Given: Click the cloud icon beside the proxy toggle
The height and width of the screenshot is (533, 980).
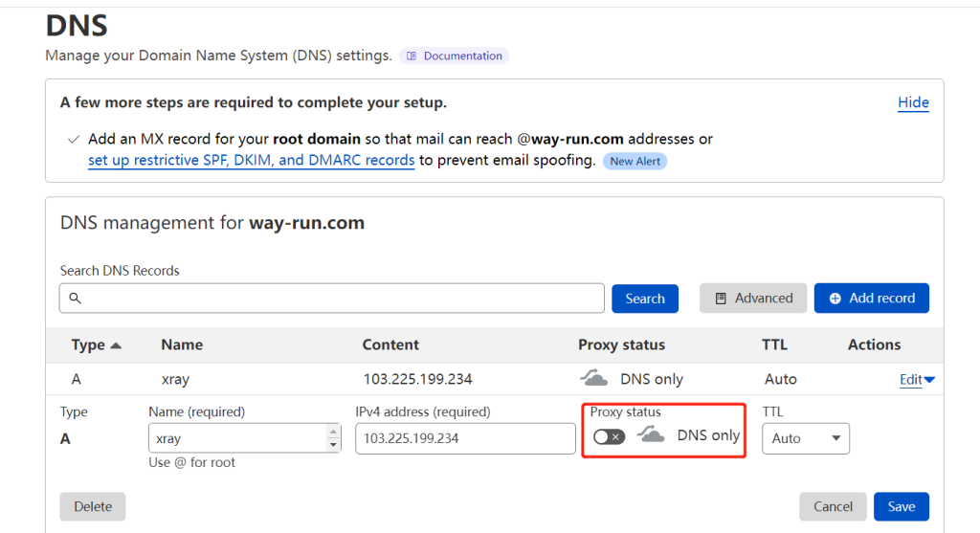Looking at the screenshot, I should [652, 435].
